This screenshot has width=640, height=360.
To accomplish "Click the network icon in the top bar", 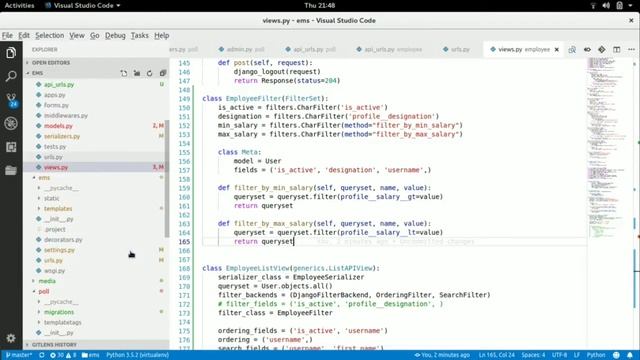I will [x=593, y=5].
